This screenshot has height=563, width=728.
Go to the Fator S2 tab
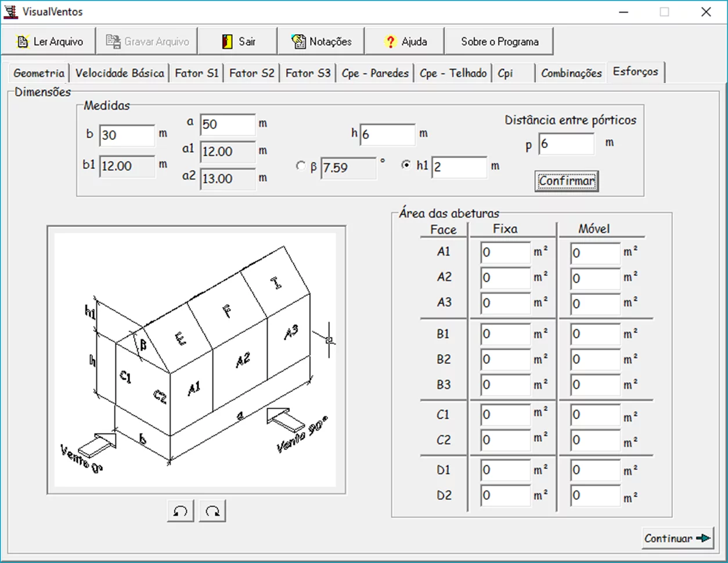coord(251,73)
